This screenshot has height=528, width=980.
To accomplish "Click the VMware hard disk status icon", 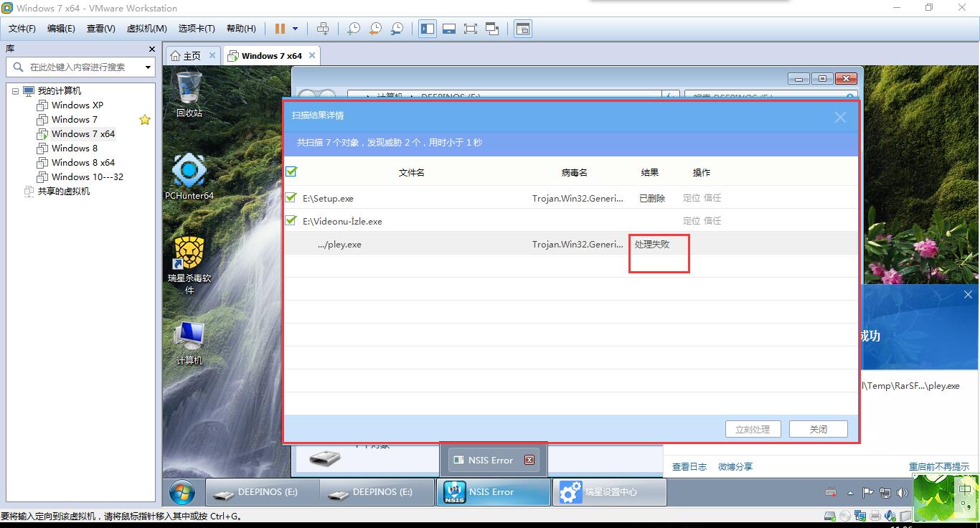I will pos(830,516).
